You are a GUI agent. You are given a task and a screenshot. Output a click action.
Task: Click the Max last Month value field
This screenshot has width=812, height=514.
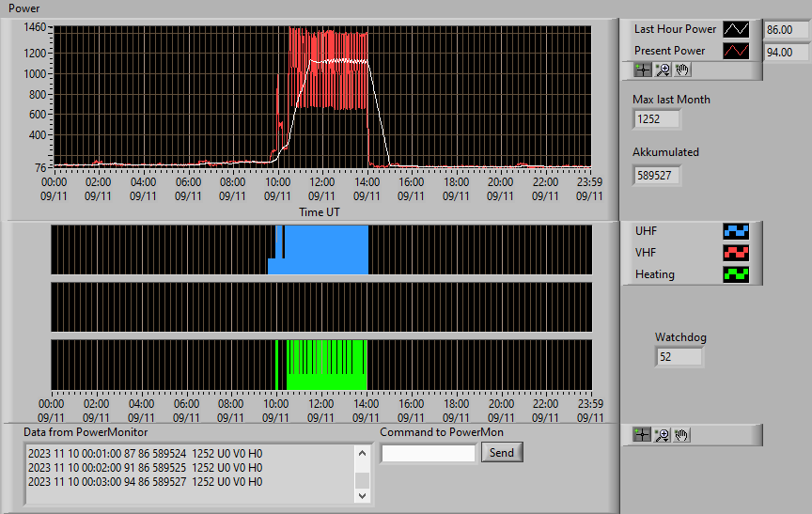[x=656, y=119]
